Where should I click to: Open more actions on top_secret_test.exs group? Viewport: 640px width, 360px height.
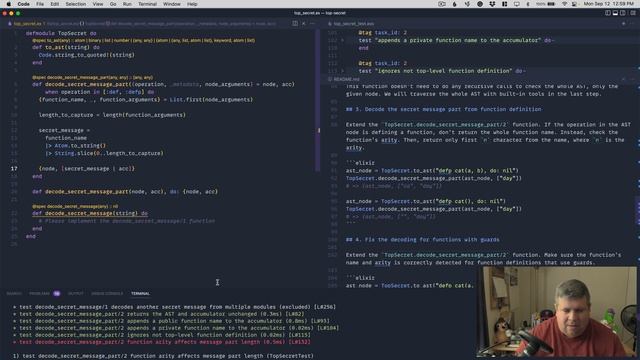[x=633, y=24]
